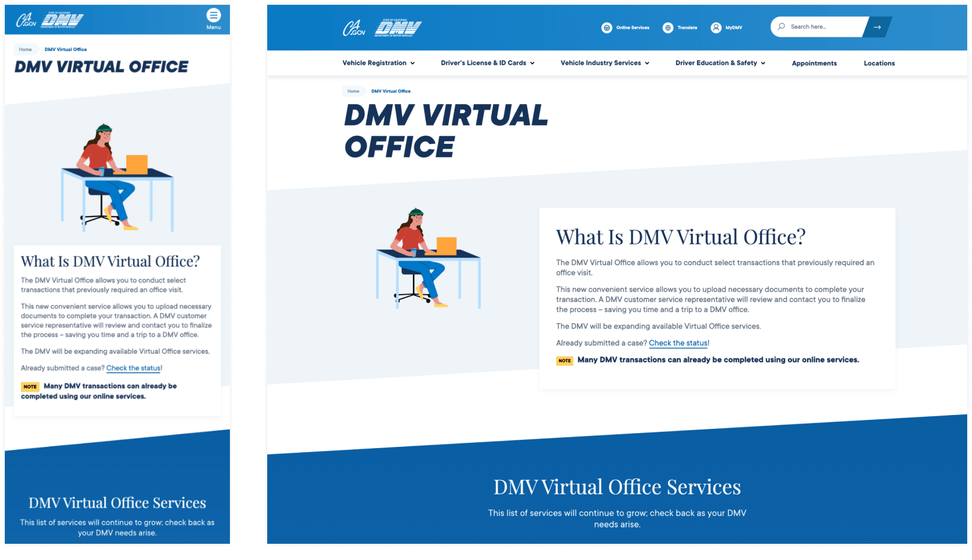This screenshot has width=972, height=560.
Task: Expand Vehicle Industry Services menu
Action: click(x=605, y=63)
